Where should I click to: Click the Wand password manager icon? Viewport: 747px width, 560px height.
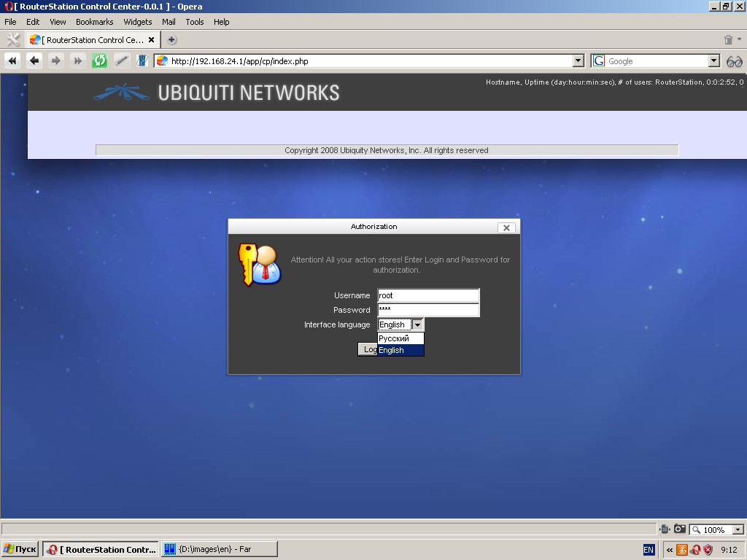(x=122, y=61)
